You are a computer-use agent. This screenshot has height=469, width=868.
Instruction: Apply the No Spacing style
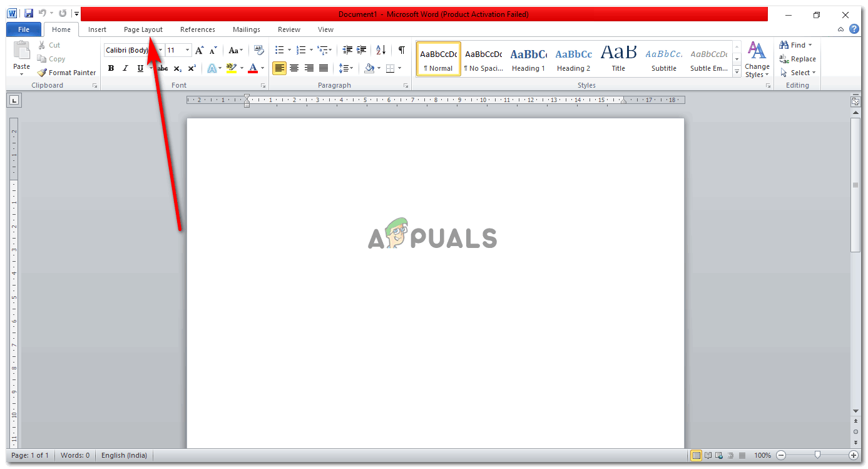tap(483, 59)
